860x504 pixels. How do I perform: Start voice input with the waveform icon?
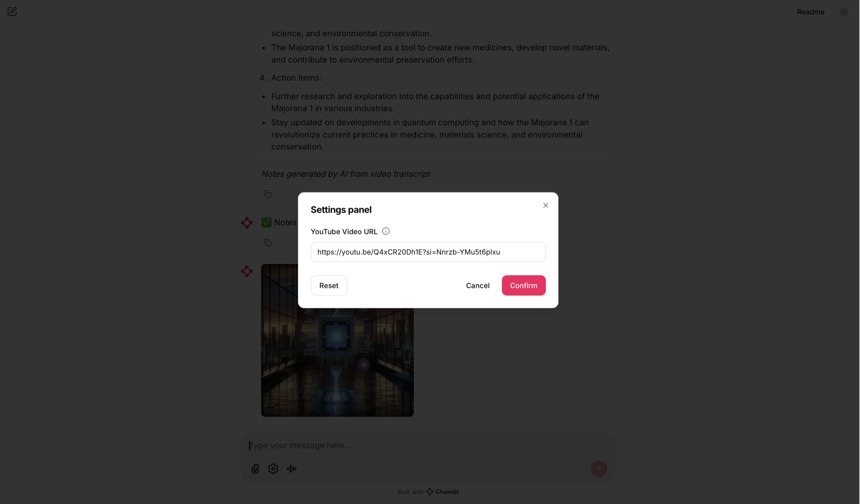coord(291,468)
